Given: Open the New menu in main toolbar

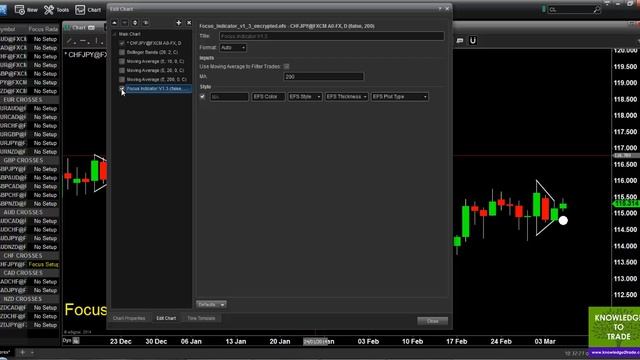Looking at the screenshot, I should click(x=27, y=10).
